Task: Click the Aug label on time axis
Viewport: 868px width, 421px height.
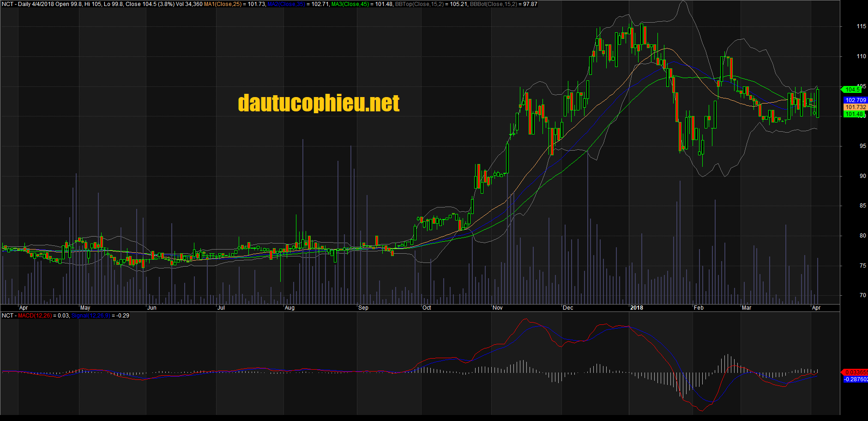Action: (289, 308)
